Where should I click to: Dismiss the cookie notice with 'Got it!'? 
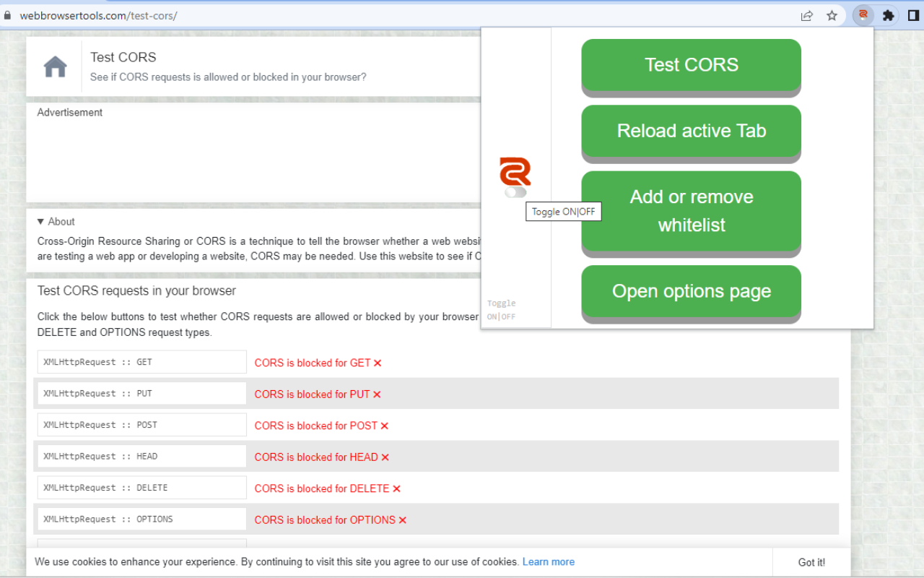[x=811, y=562]
